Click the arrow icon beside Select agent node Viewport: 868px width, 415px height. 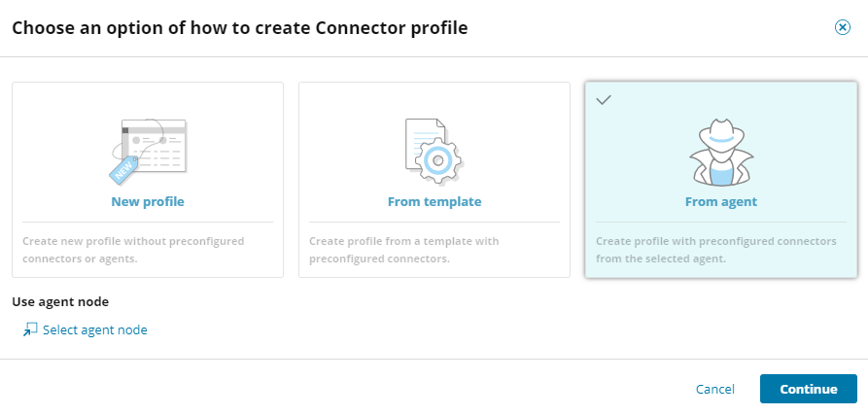pyautogui.click(x=29, y=330)
